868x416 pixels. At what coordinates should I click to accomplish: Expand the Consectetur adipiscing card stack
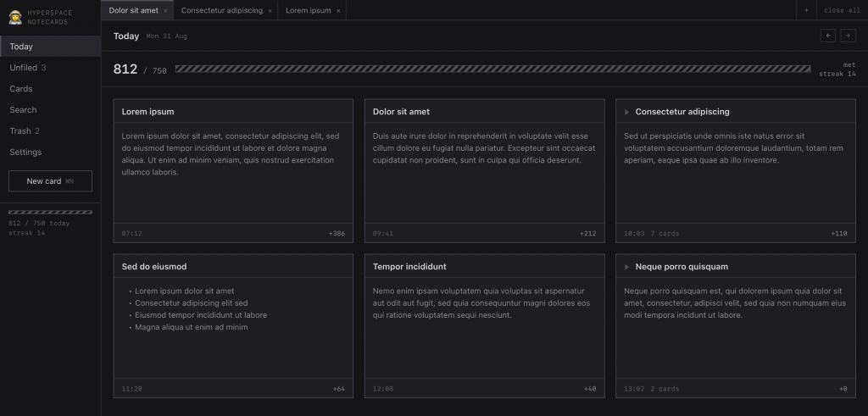[627, 112]
